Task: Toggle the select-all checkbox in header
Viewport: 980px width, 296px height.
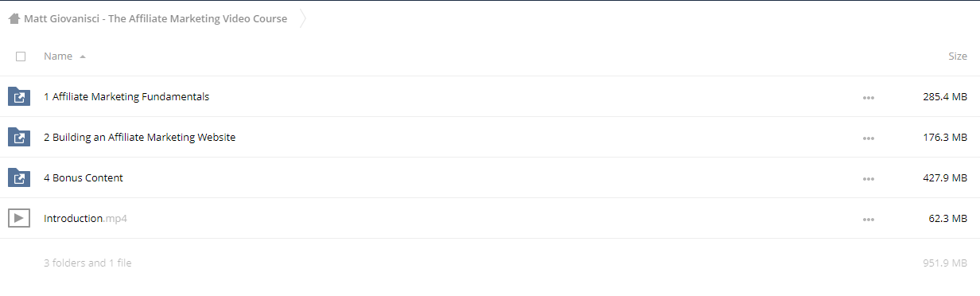Action: tap(21, 56)
